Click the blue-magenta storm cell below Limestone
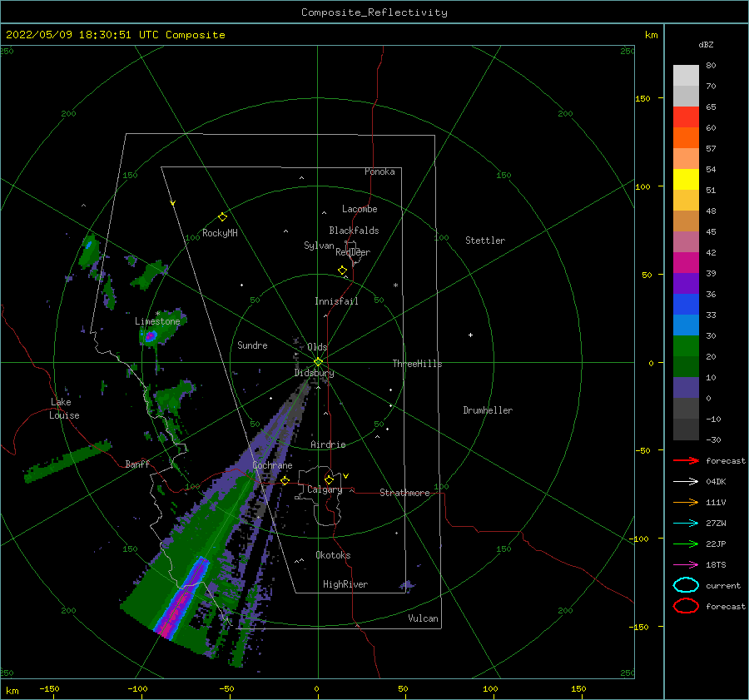This screenshot has height=700, width=749. [150, 336]
